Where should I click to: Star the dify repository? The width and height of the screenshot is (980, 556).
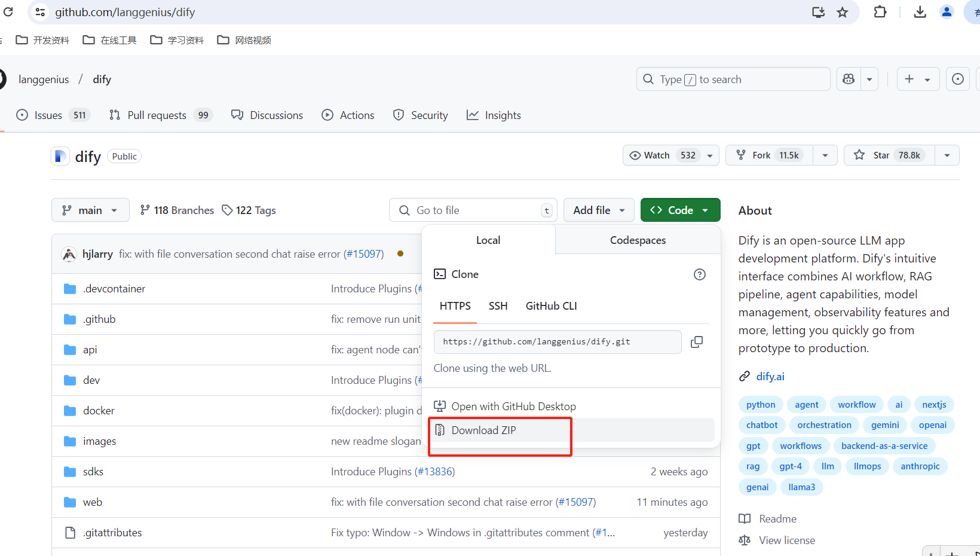(x=889, y=155)
